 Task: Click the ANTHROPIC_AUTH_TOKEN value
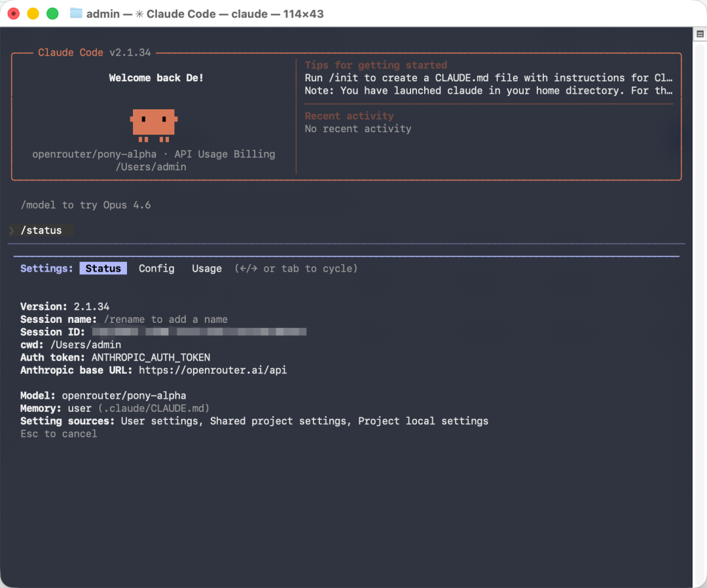(x=151, y=357)
